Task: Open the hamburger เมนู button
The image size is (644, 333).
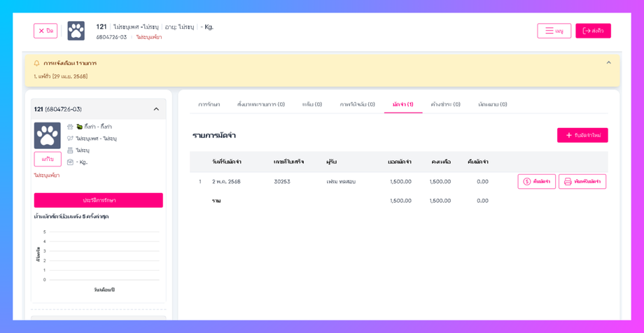Action: 554,31
